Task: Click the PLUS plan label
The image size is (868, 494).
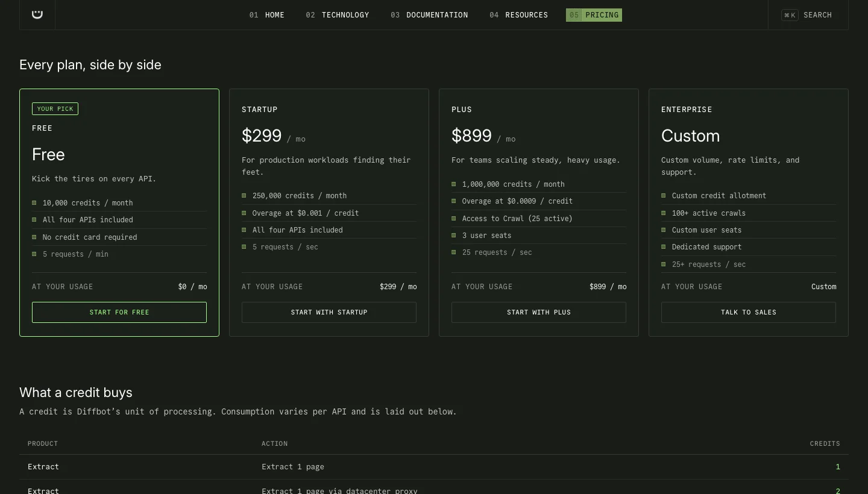Action: [x=462, y=110]
